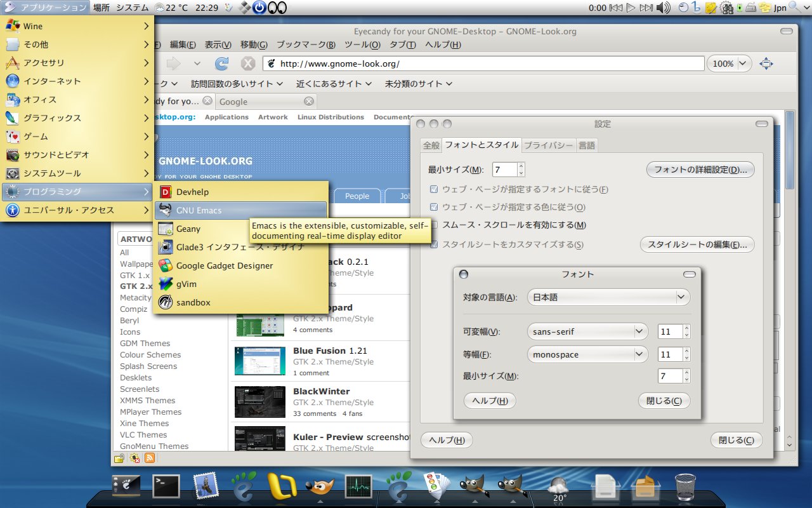Open the GDM Themes sidebar link
This screenshot has height=508, width=812.
(x=145, y=344)
